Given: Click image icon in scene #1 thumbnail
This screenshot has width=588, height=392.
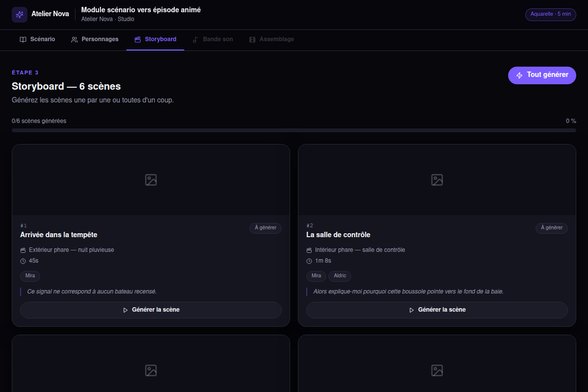Looking at the screenshot, I should (x=151, y=180).
